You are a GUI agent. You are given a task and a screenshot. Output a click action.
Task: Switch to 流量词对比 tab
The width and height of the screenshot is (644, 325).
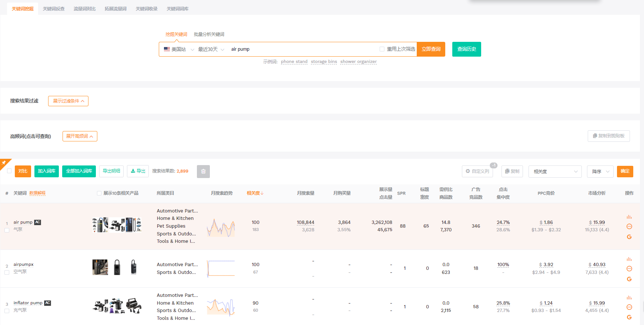tap(84, 9)
